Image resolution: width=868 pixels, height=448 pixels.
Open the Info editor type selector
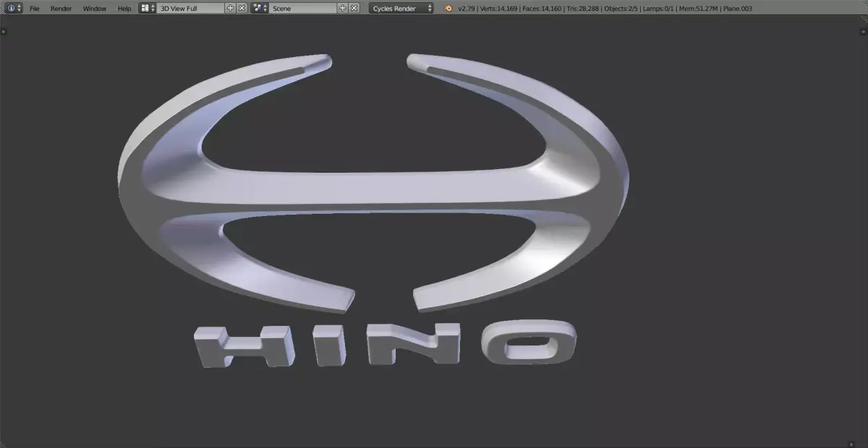tap(14, 8)
